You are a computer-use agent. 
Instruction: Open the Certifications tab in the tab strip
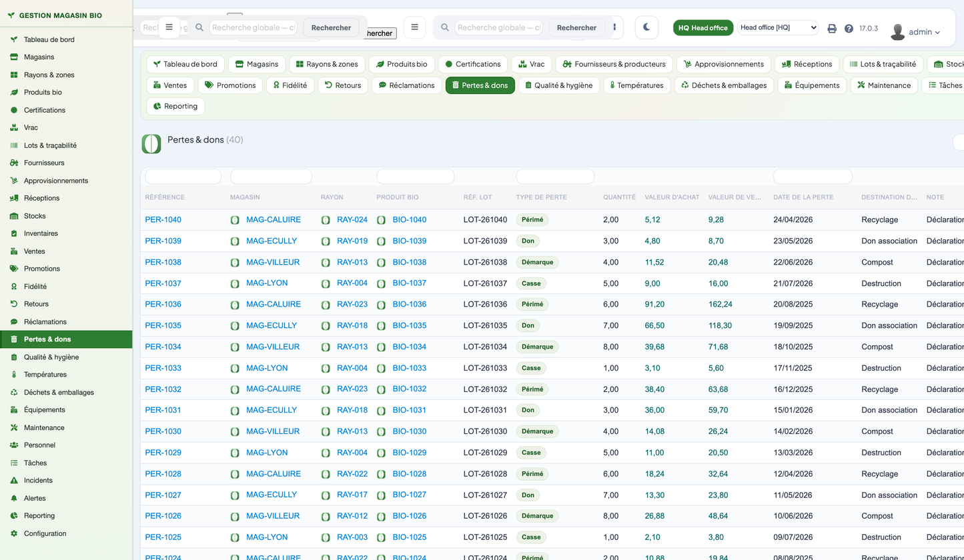point(473,65)
